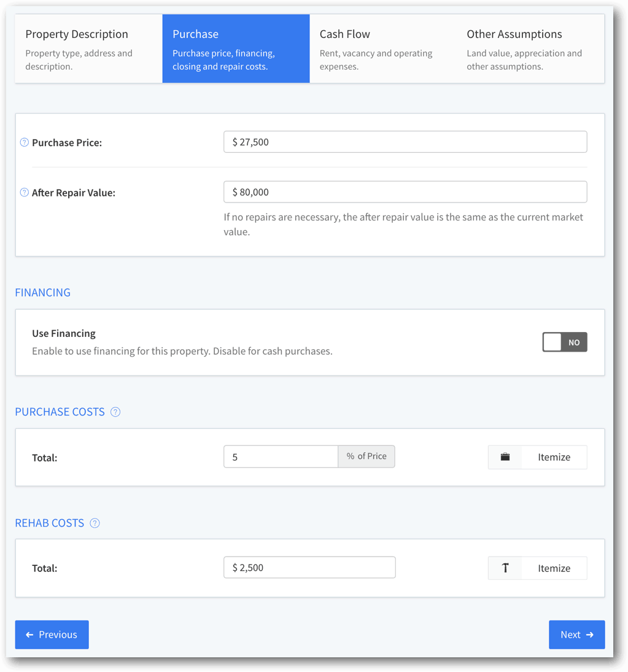Click the REHAB COSTS heading

[x=50, y=523]
